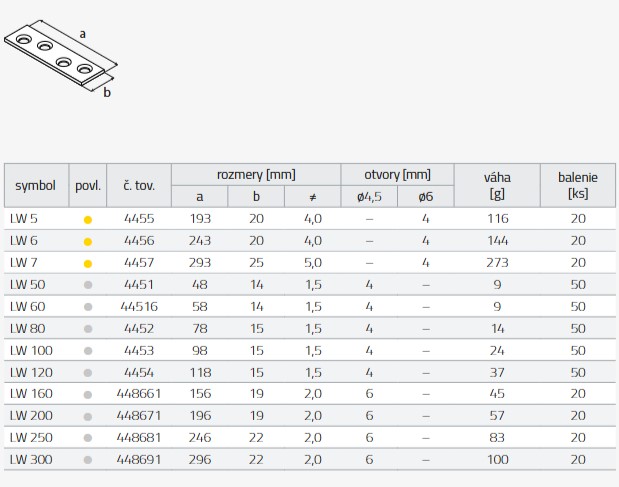
Task: Click the ø4,5 hole sub-header
Action: (369, 197)
